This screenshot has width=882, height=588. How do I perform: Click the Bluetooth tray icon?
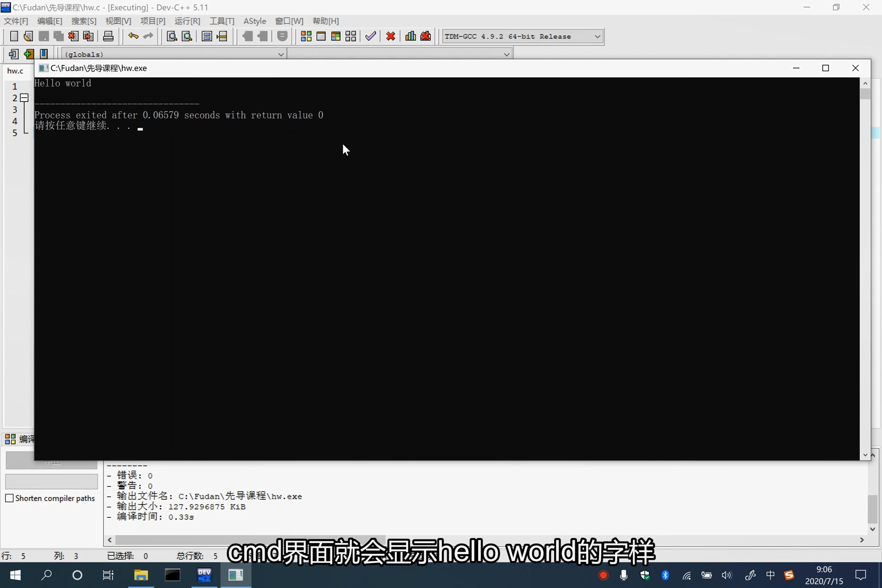pyautogui.click(x=665, y=575)
